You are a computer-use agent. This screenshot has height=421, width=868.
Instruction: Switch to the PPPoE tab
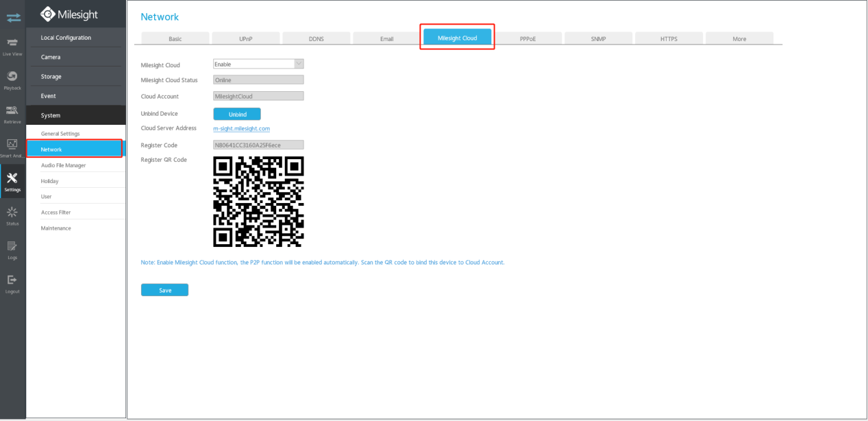[528, 38]
